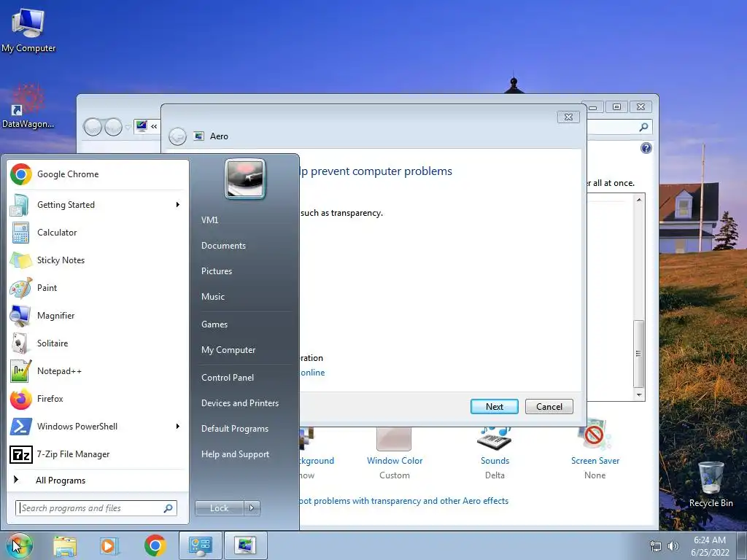Open Games from Start menu
Image resolution: width=747 pixels, height=560 pixels.
coord(214,324)
